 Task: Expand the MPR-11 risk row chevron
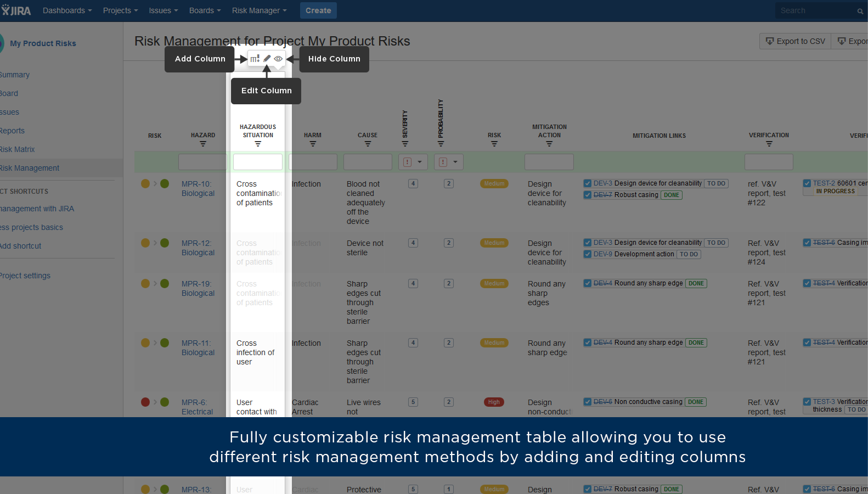(155, 343)
